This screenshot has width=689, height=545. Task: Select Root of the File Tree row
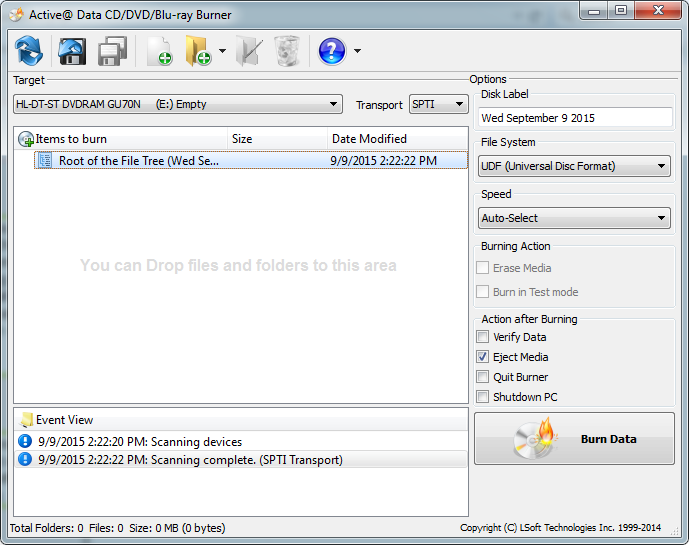(x=251, y=160)
